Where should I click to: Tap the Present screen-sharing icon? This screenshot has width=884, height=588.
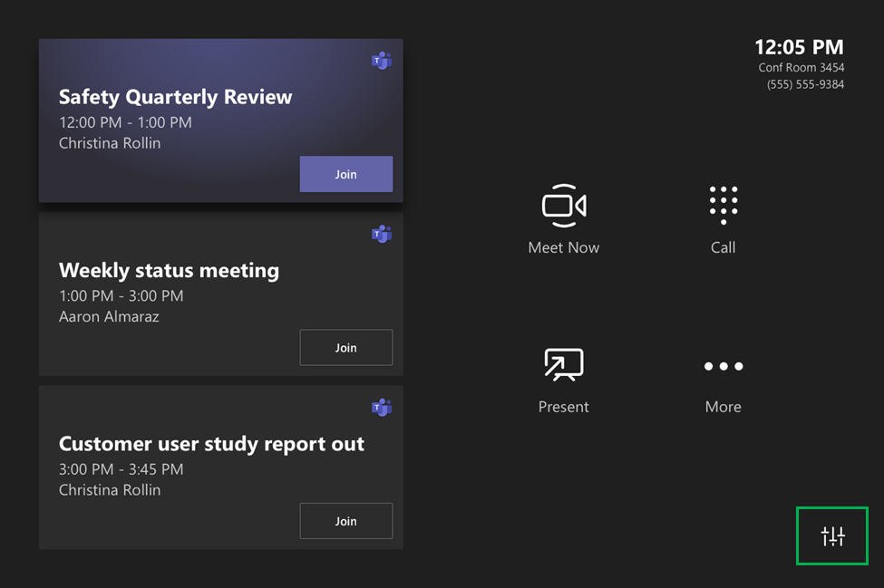pos(564,365)
